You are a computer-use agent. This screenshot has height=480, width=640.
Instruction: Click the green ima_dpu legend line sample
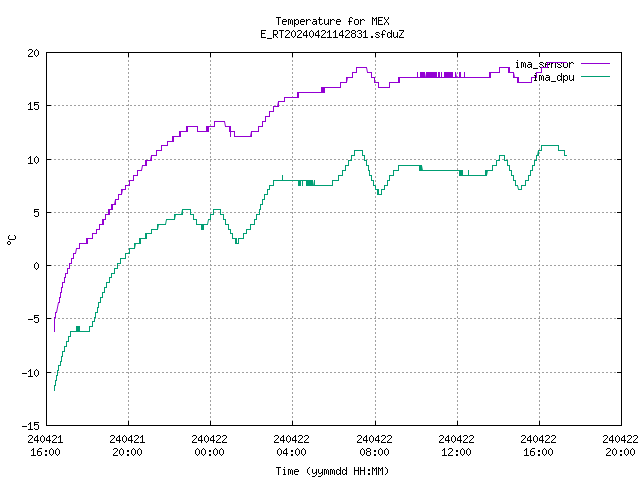595,77
